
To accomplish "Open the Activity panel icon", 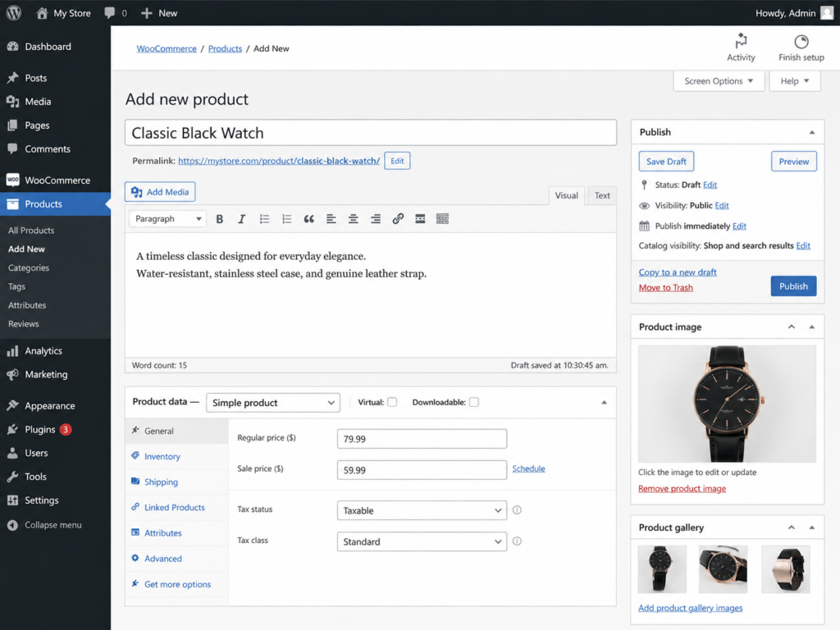I will pyautogui.click(x=741, y=41).
